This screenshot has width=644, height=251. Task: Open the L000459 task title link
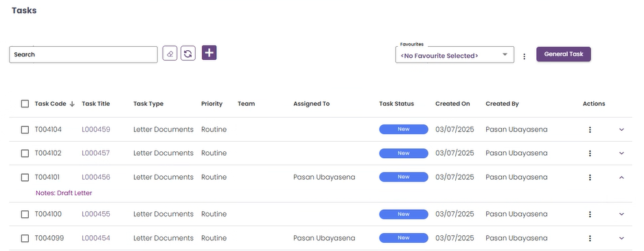pyautogui.click(x=96, y=129)
